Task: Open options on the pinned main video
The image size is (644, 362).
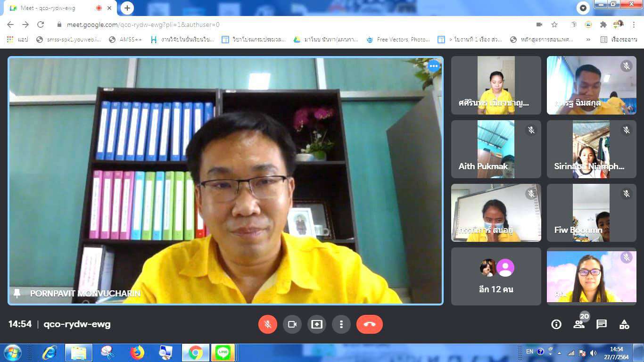Action: (x=433, y=66)
